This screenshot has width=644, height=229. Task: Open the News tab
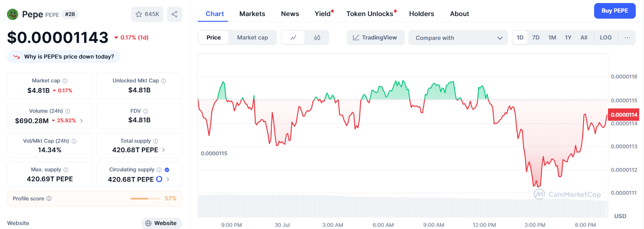[x=290, y=14]
